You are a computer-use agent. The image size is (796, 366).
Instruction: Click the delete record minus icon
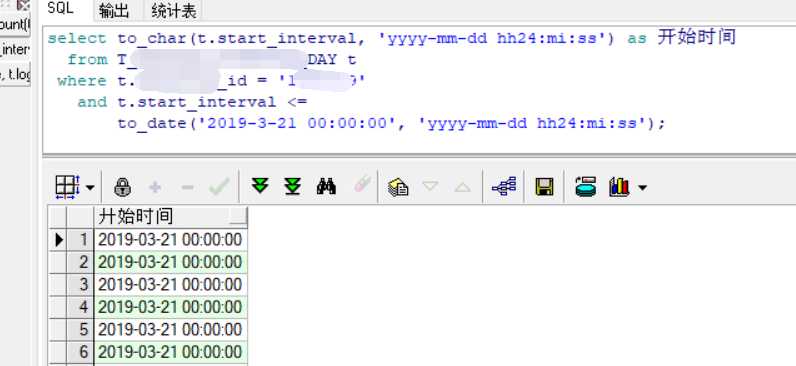(x=187, y=187)
